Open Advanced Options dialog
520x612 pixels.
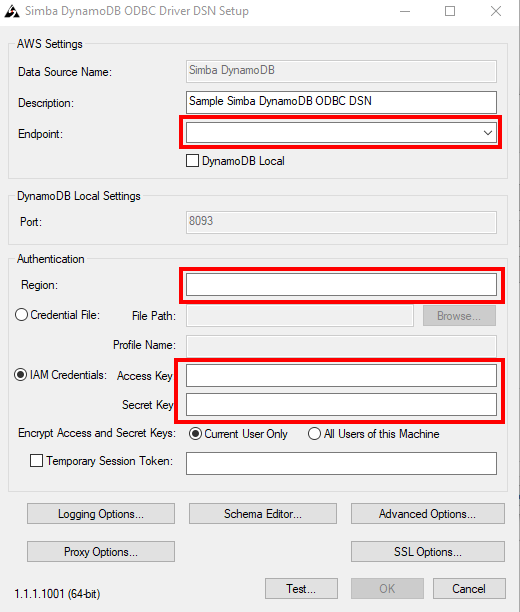pos(427,514)
